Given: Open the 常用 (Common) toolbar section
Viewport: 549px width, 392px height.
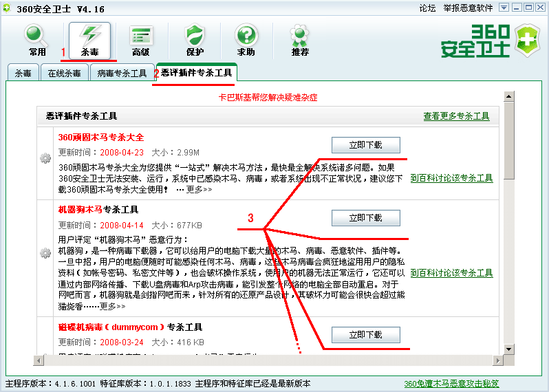Looking at the screenshot, I should (x=37, y=40).
